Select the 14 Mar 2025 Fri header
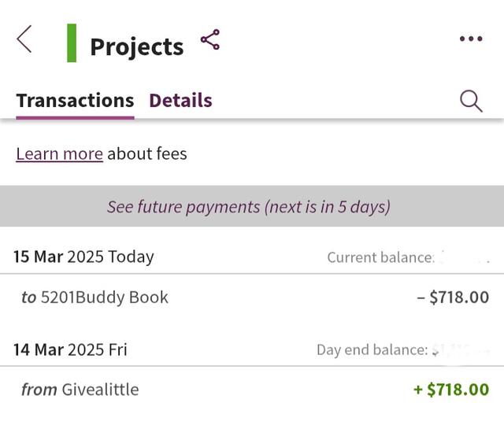 (x=70, y=349)
